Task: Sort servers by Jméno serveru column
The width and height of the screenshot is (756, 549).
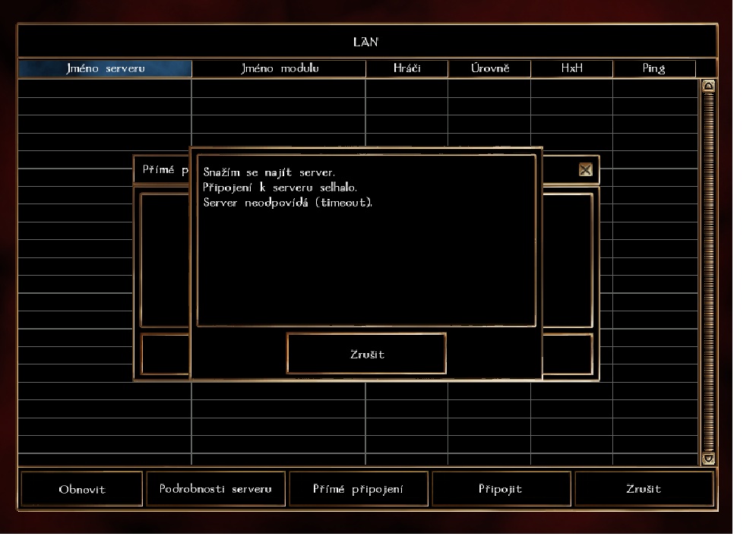Action: (106, 69)
